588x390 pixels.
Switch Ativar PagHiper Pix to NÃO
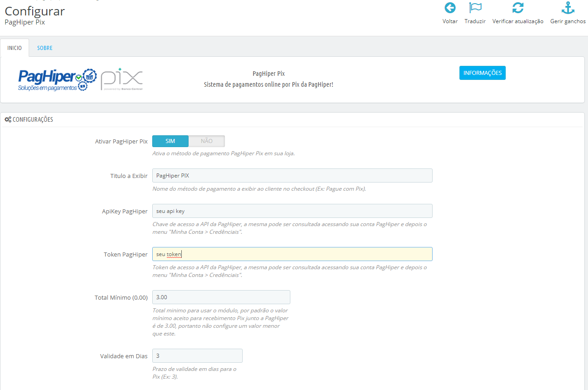[207, 141]
